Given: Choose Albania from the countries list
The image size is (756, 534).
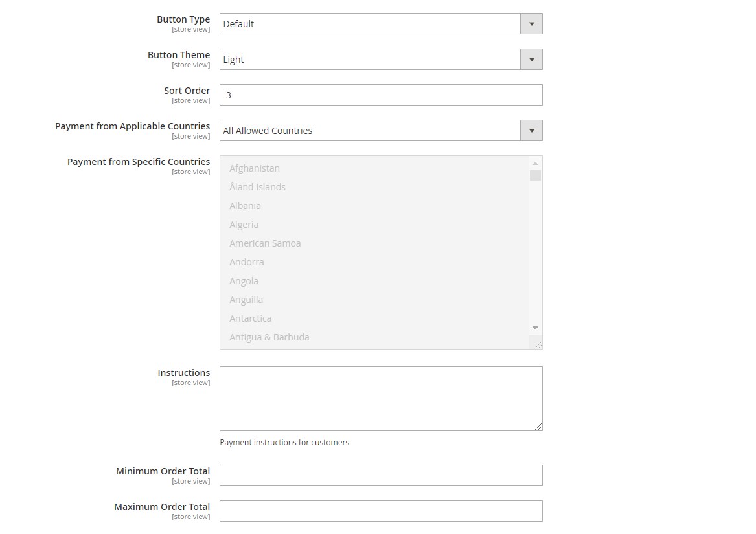Looking at the screenshot, I should [245, 206].
